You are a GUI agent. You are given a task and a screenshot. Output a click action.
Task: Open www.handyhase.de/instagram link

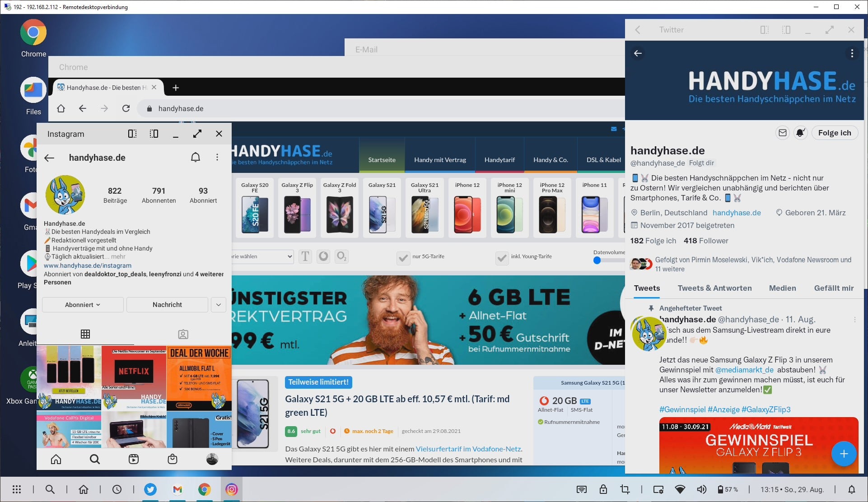88,265
